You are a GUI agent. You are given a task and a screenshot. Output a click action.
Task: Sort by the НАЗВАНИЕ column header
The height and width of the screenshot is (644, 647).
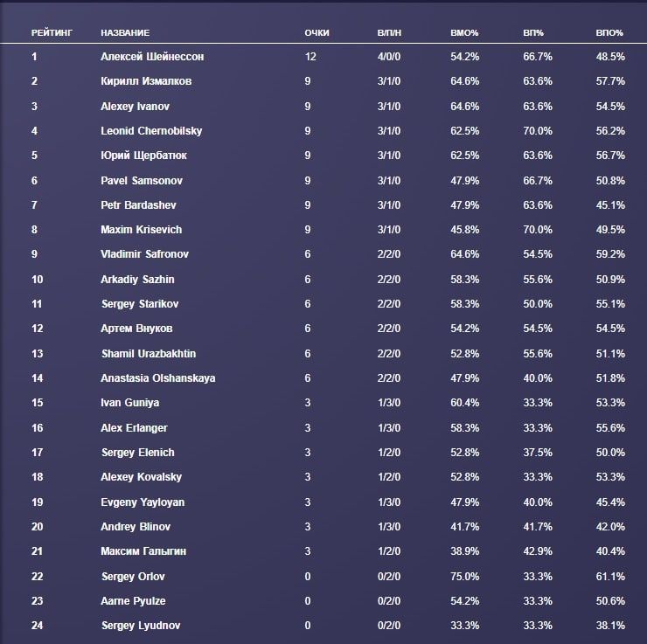124,32
